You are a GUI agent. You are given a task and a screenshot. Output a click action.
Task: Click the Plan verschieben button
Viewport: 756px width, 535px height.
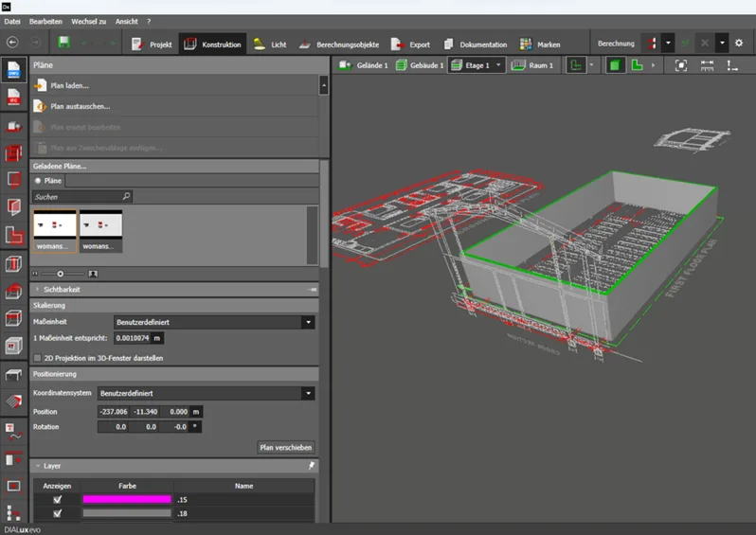(286, 447)
